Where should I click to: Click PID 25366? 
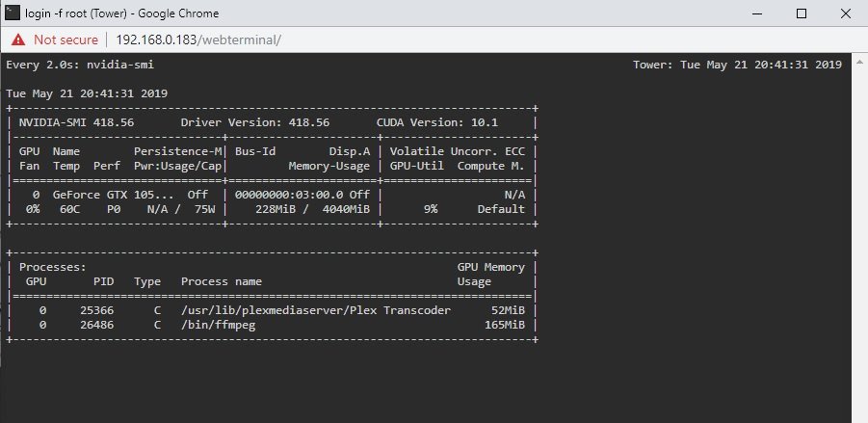tap(97, 310)
